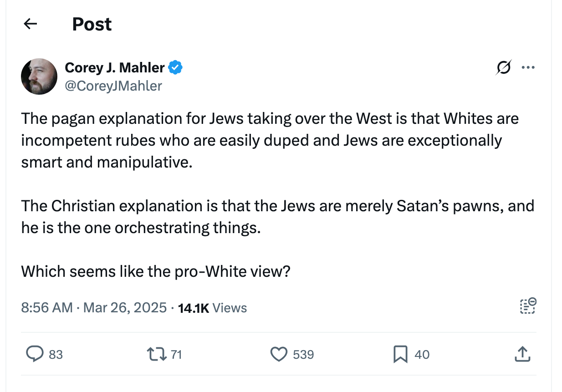Screen dimensions: 562x392
Task: Open the three-dot more options menu
Action: (x=528, y=68)
